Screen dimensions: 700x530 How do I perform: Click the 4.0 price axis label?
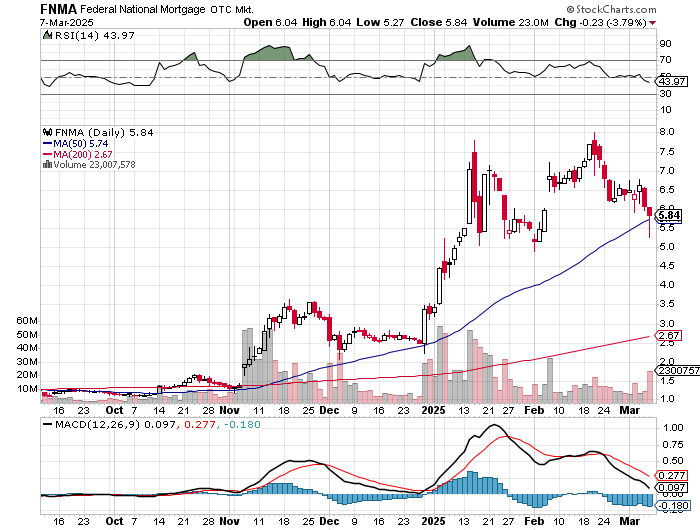[x=667, y=285]
